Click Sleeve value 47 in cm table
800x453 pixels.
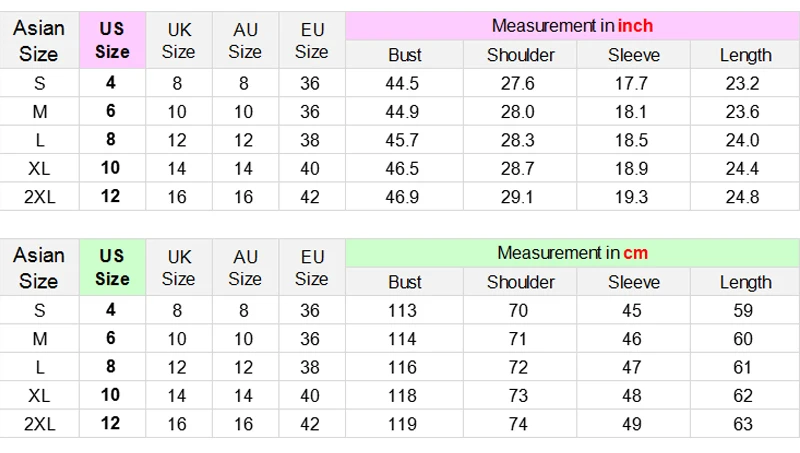(632, 368)
